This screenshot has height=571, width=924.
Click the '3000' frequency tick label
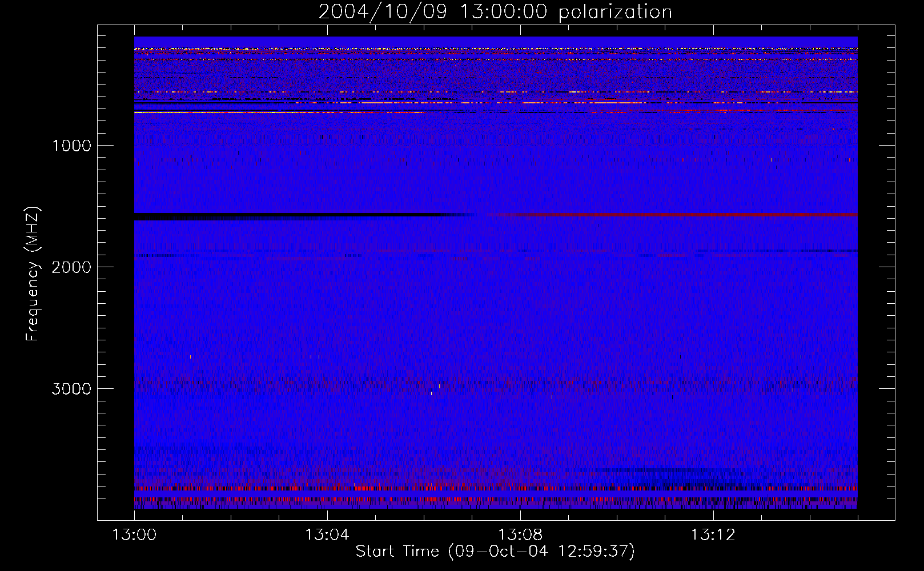71,389
